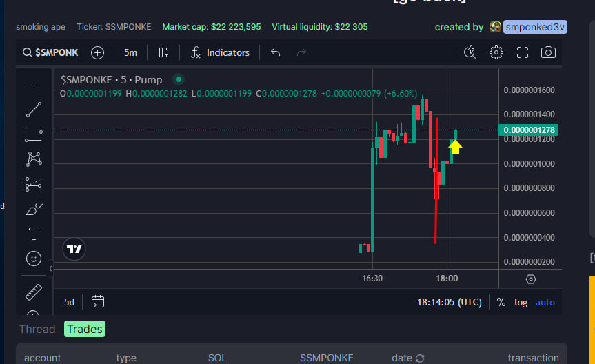Open the go to date calendar icon
Screen dimensions: 595x364
[x=97, y=302]
